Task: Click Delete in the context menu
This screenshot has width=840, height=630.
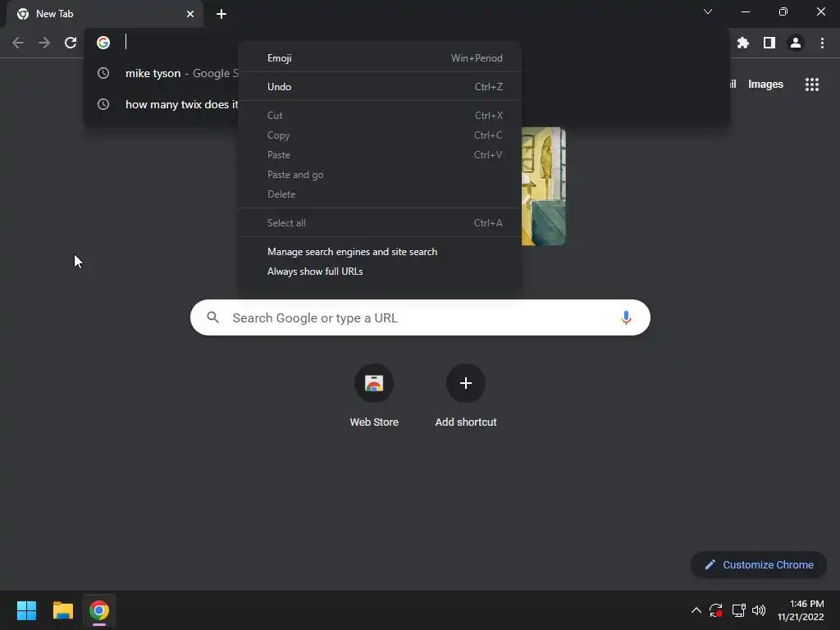Action: click(380, 194)
